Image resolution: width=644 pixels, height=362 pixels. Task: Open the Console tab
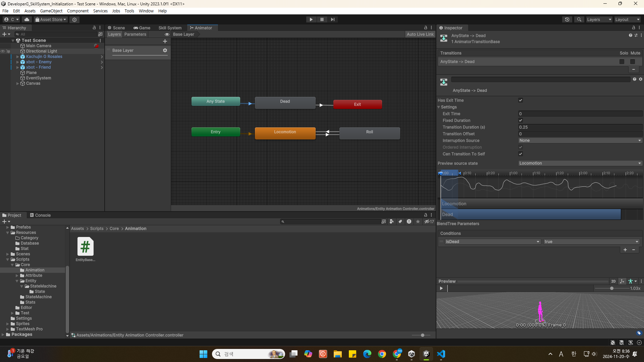pos(40,215)
